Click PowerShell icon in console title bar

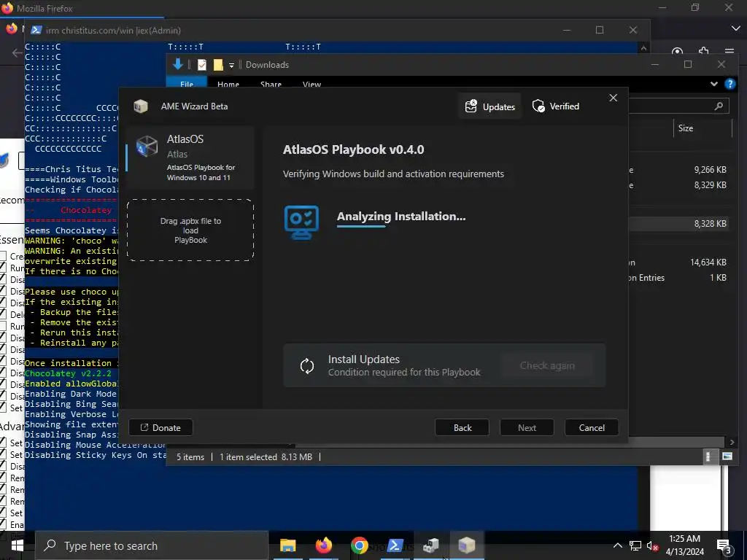(x=36, y=30)
